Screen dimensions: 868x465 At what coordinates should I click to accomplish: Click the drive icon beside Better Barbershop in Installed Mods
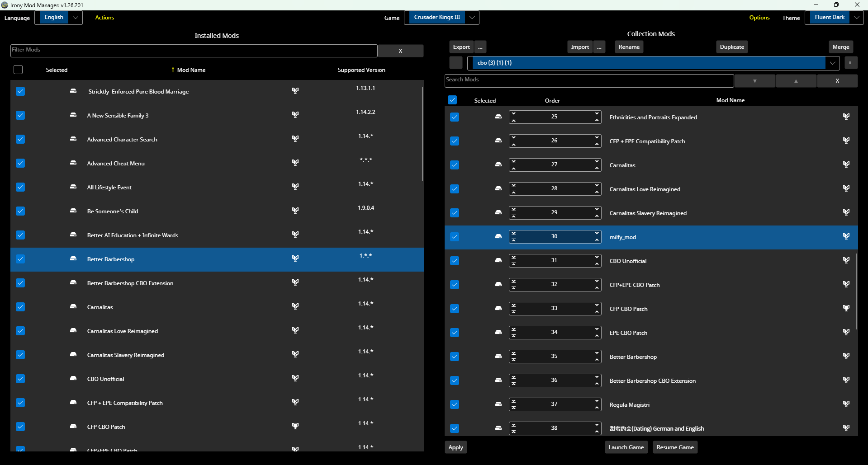click(73, 258)
